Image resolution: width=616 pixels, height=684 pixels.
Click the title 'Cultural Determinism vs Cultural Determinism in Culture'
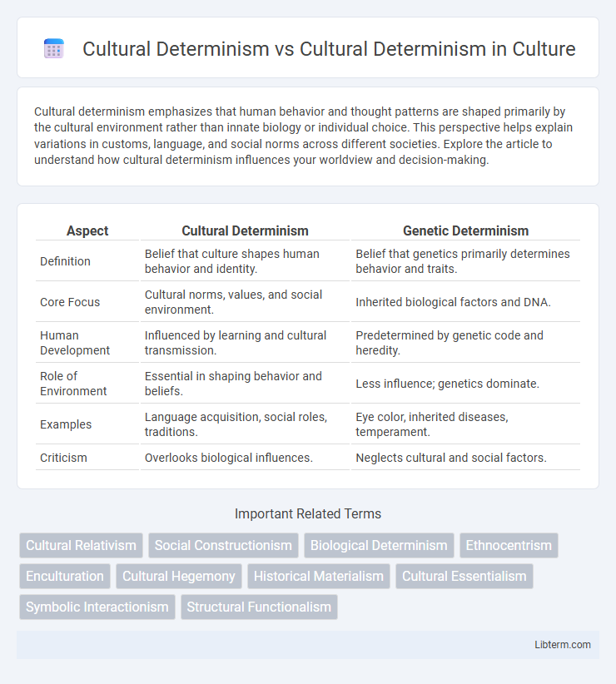(329, 49)
